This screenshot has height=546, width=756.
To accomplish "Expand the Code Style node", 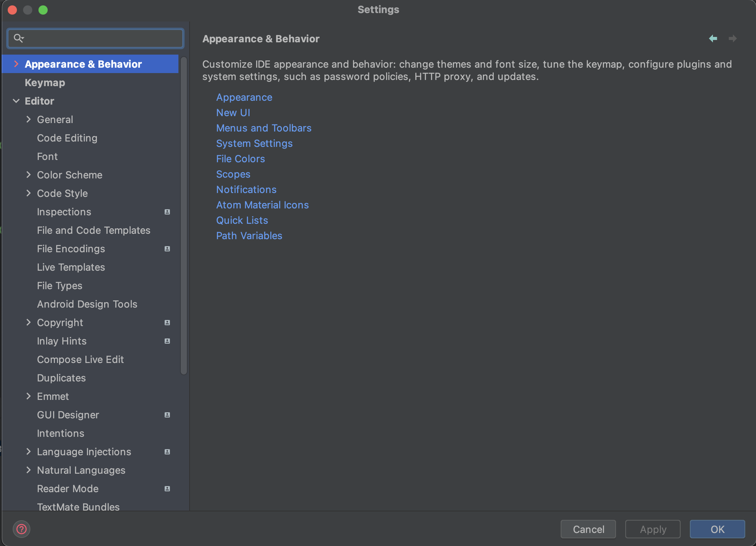I will (x=28, y=193).
